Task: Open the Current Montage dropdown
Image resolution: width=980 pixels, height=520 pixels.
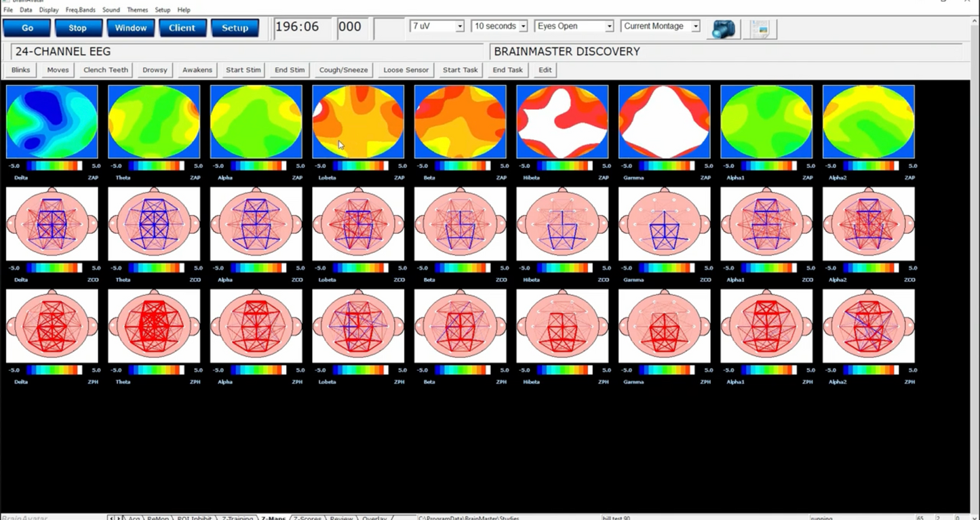Action: (661, 26)
